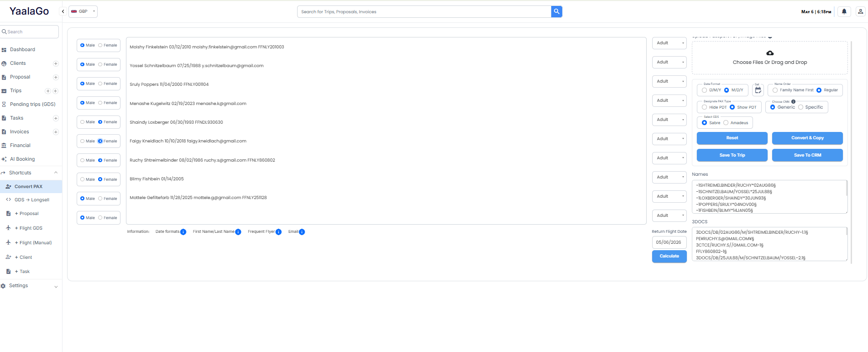Go to Convert PAX shortcut
868x352 pixels.
(31, 186)
